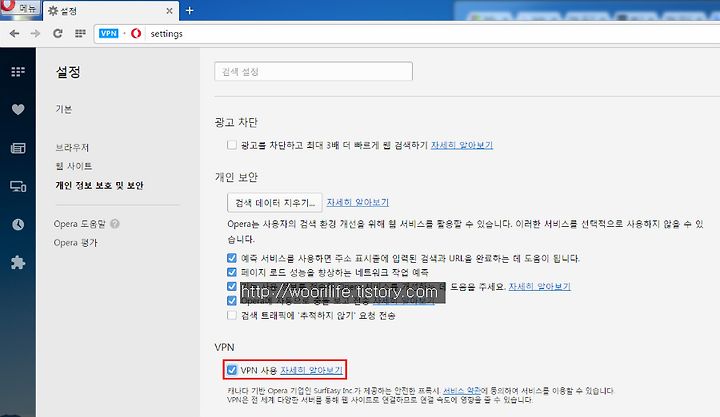
Task: Close the 설정 tab
Action: click(x=169, y=11)
